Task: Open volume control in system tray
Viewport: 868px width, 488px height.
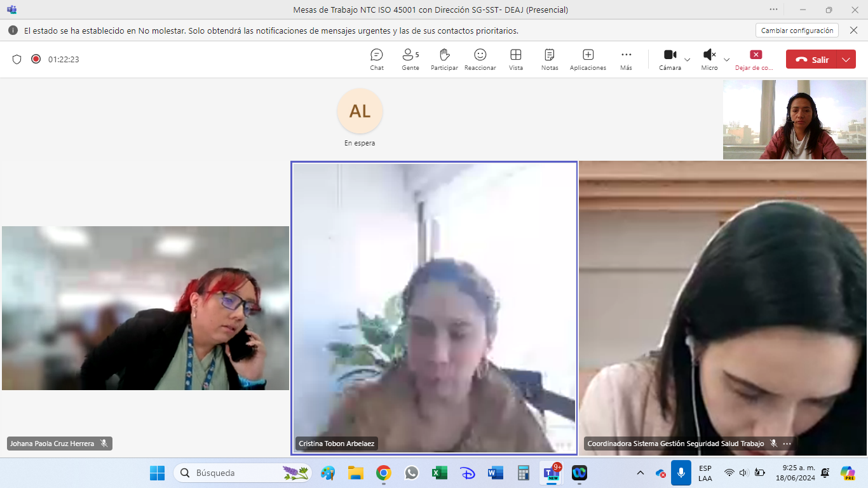Action: [x=743, y=473]
